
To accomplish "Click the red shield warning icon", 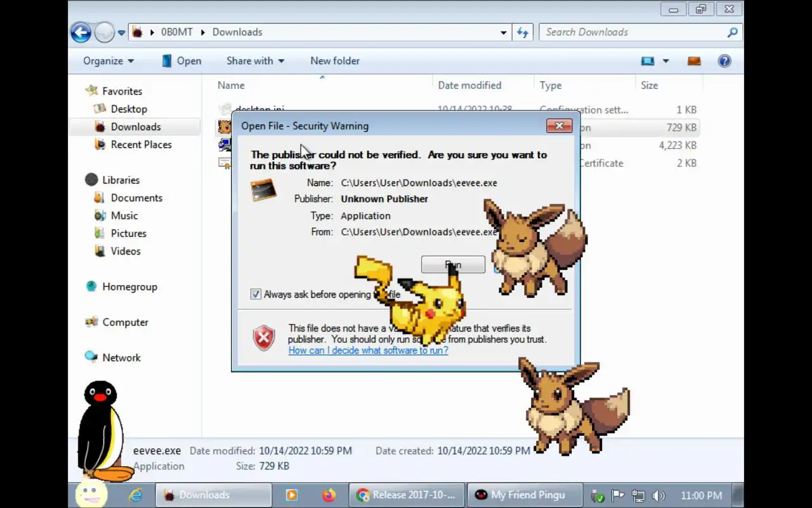I will point(264,338).
